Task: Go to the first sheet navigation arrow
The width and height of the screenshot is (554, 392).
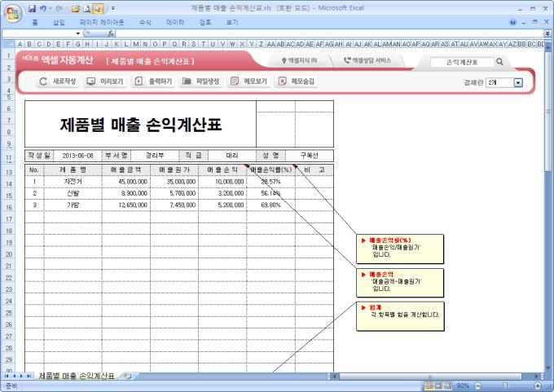Action: 7,376
